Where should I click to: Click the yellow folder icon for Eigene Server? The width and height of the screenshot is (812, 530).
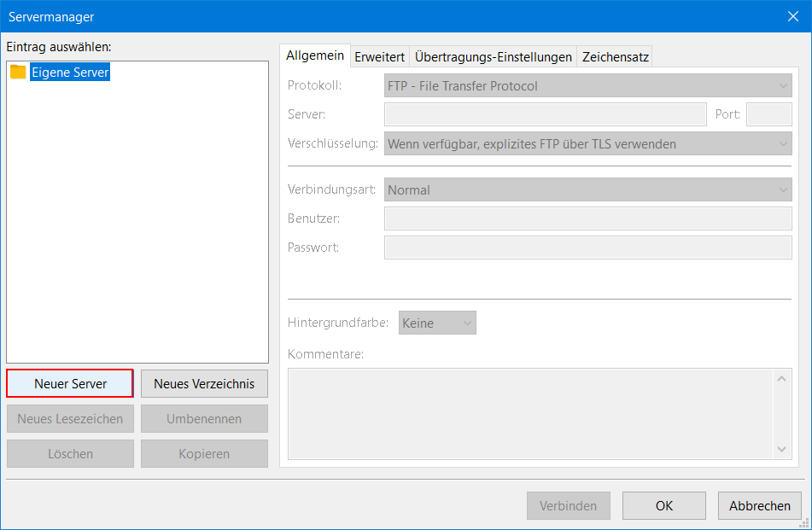18,73
